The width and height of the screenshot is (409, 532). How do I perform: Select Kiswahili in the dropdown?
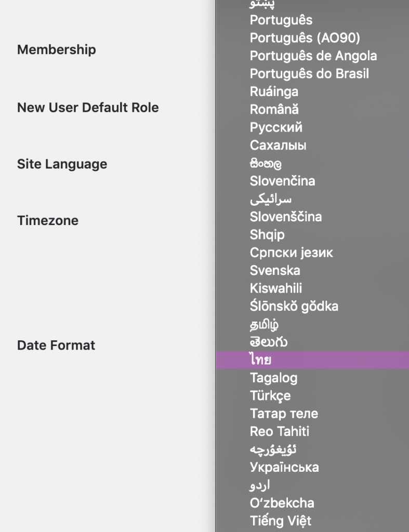[x=312, y=288]
